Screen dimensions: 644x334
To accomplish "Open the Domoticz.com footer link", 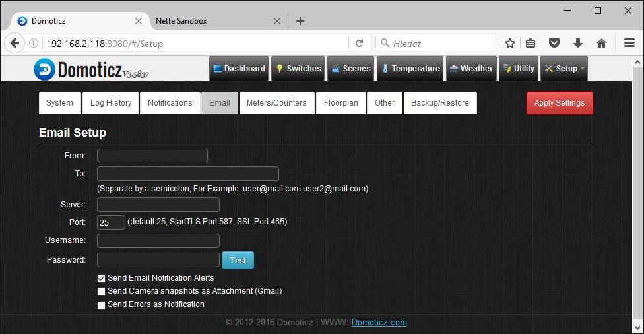I will click(379, 323).
